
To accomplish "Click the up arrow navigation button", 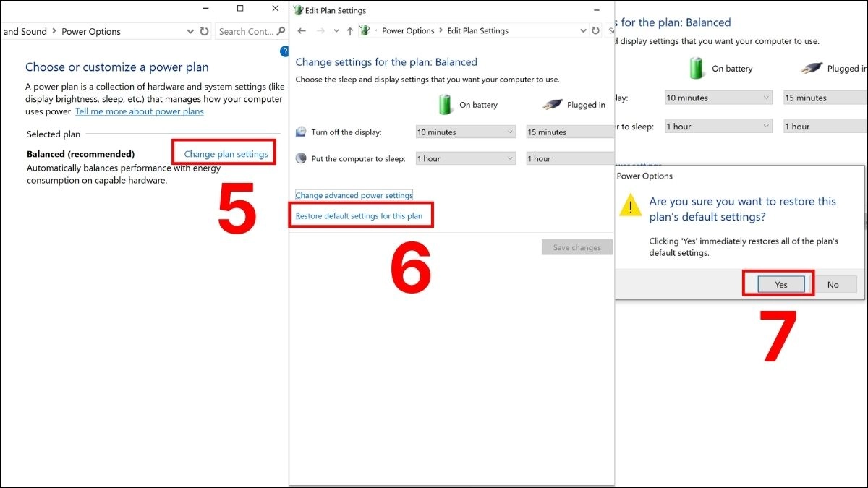I will coord(350,31).
